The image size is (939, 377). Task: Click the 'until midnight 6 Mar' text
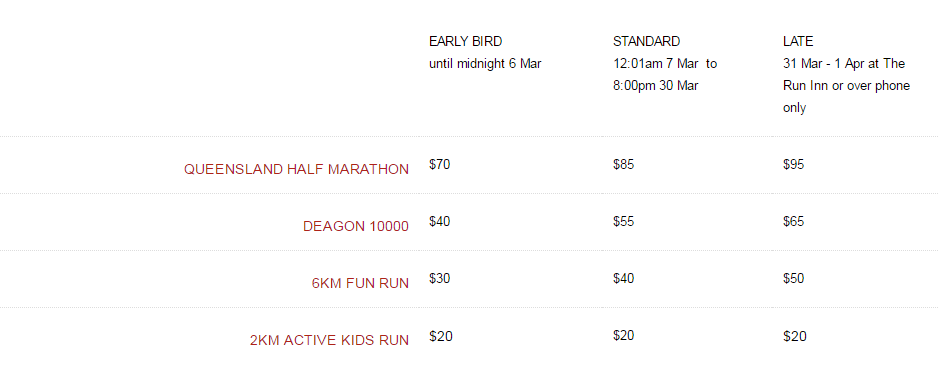tap(485, 64)
